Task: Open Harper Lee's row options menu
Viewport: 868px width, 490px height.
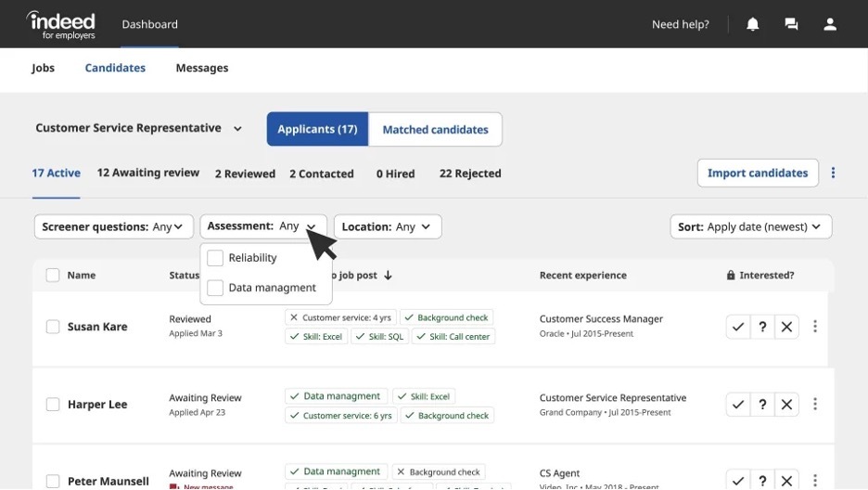Action: (815, 404)
